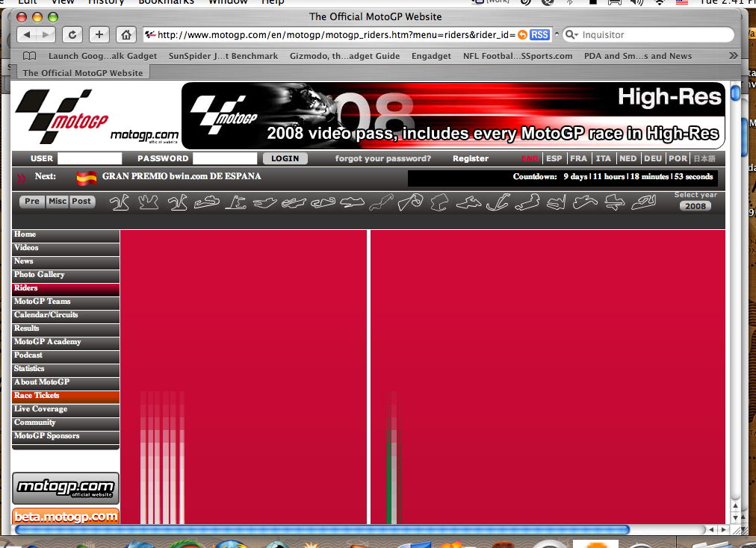This screenshot has height=548, width=756.
Task: Open the Engadget bookmark
Action: pyautogui.click(x=431, y=56)
